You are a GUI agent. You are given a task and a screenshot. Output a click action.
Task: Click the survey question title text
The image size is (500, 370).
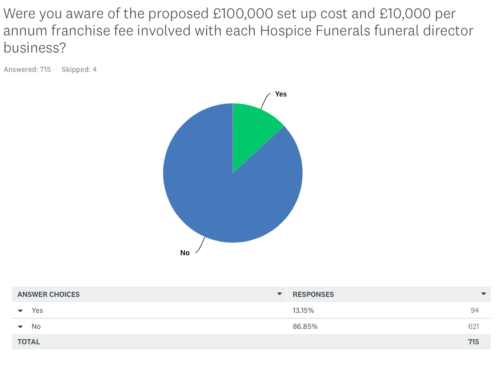(238, 31)
